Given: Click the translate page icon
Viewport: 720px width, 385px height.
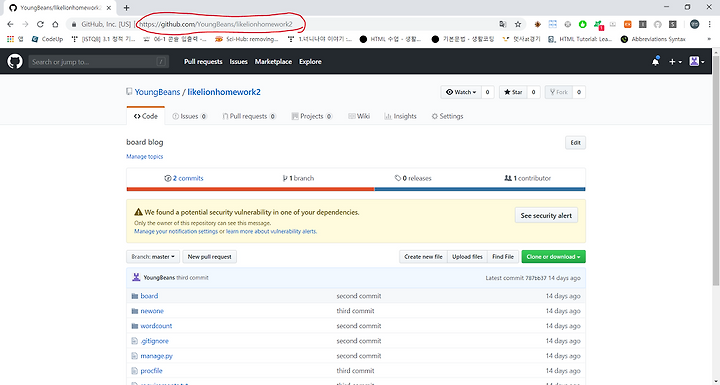Looking at the screenshot, I should pyautogui.click(x=503, y=24).
